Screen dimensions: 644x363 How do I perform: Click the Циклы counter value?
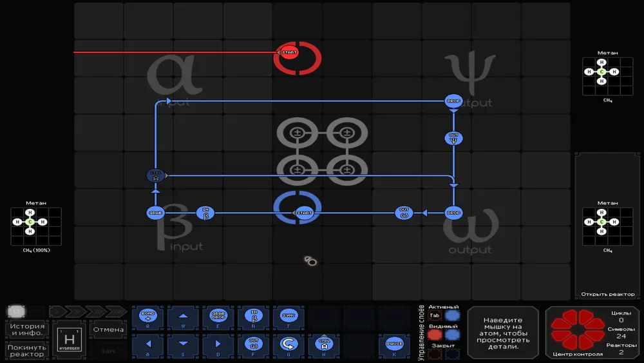click(621, 320)
